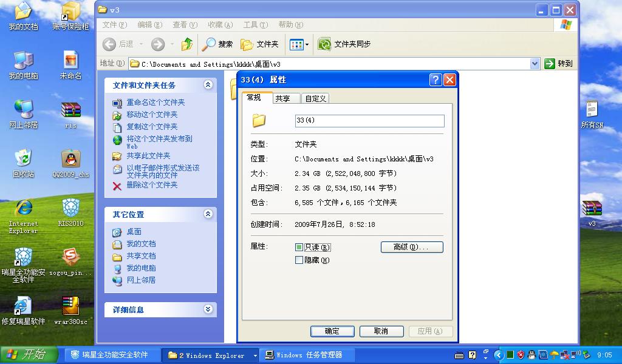Open the 回收站 recycle bin

[23, 163]
